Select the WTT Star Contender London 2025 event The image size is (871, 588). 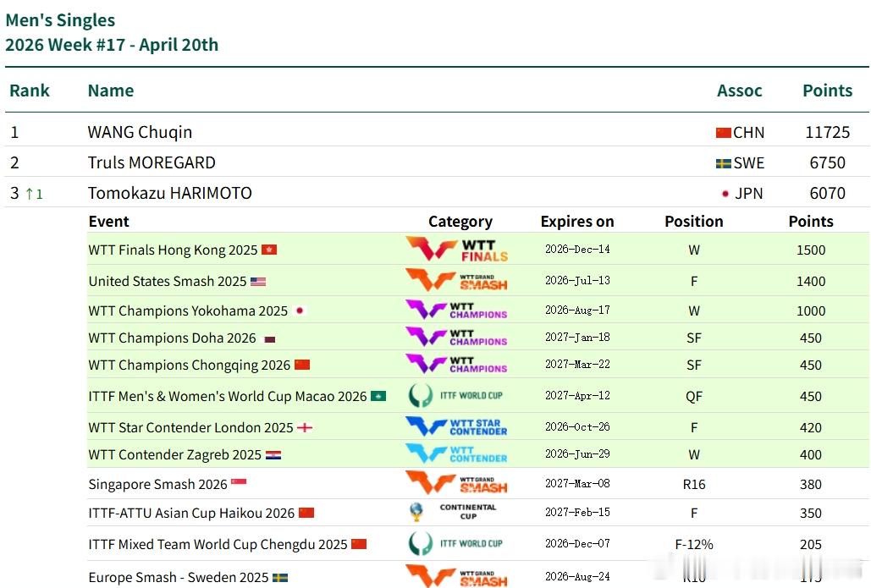pyautogui.click(x=190, y=427)
